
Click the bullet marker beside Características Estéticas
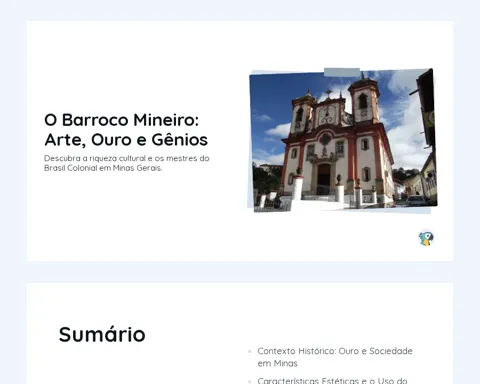[x=250, y=381]
